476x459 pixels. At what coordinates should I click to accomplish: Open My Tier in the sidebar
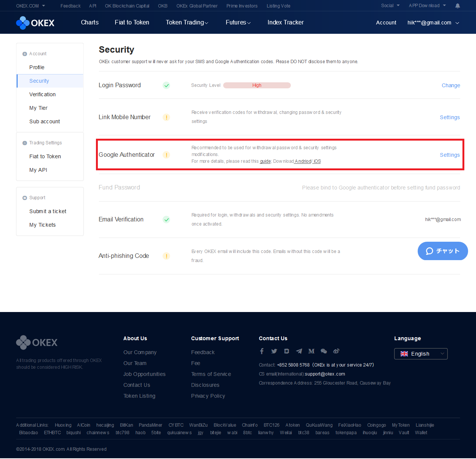coord(38,108)
